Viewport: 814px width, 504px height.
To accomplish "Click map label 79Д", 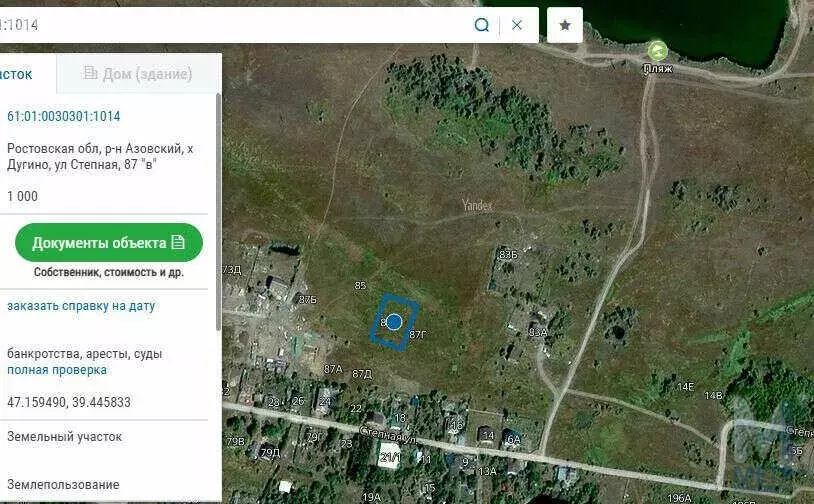I will pos(270,452).
